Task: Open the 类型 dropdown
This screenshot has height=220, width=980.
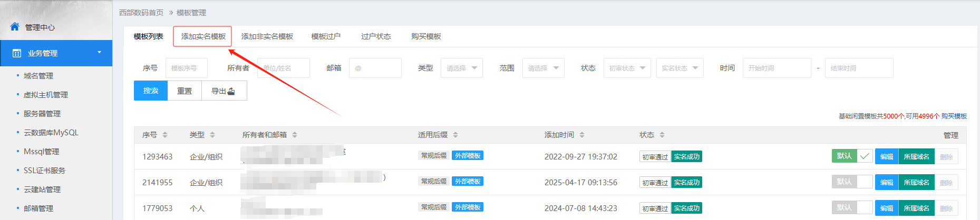Action: point(462,68)
